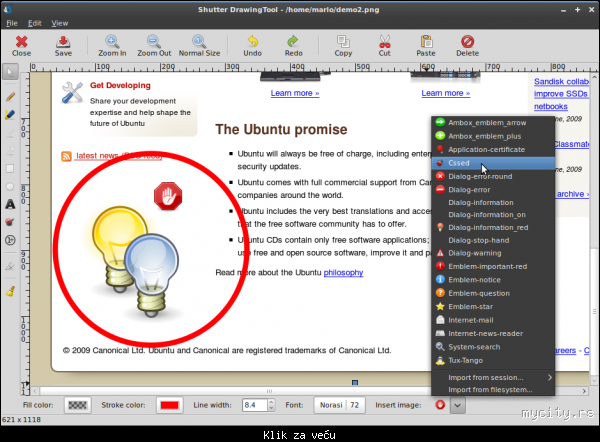600x442 pixels.
Task: Open the Insert image dropdown arrow
Action: pyautogui.click(x=458, y=405)
